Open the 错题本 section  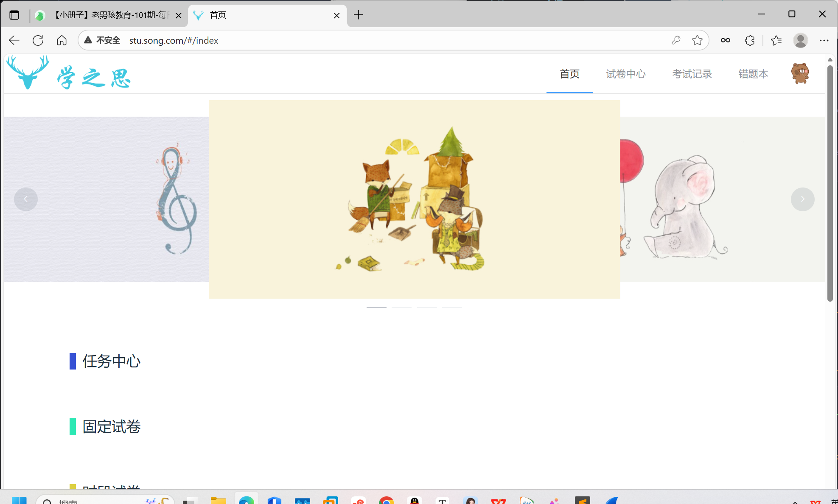753,74
